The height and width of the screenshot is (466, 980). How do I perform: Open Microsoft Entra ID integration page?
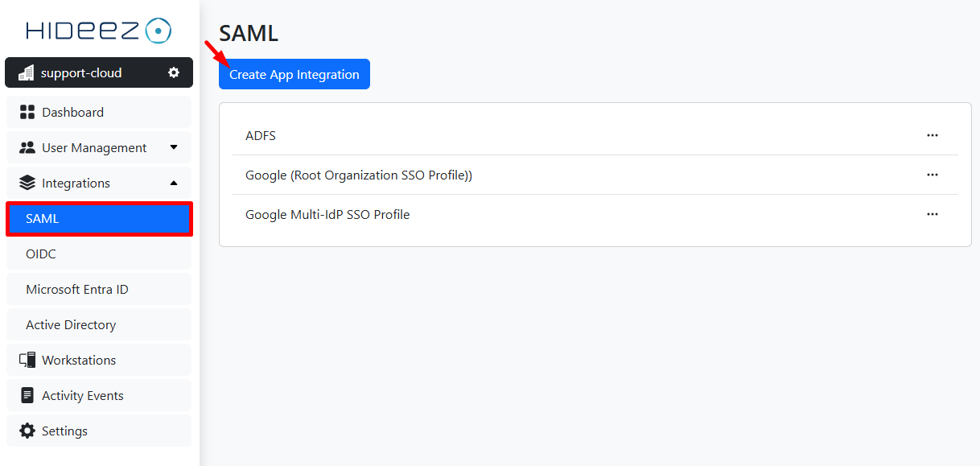(77, 289)
